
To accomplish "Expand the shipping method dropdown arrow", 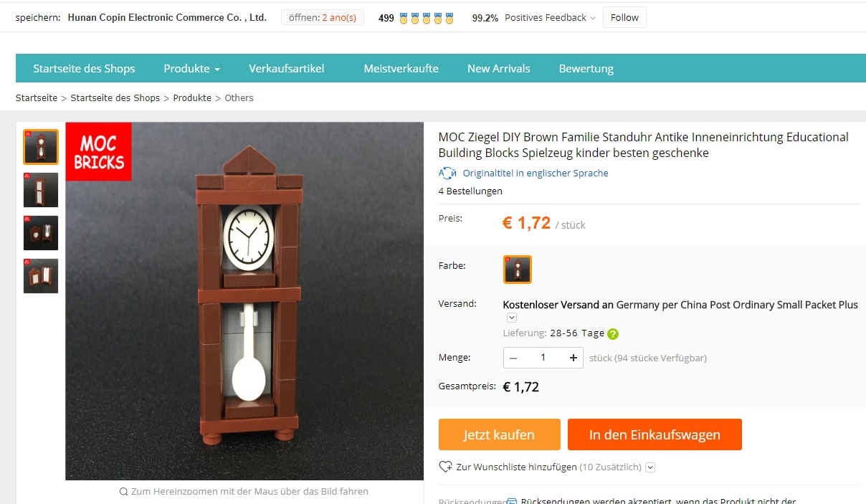I will pos(512,318).
